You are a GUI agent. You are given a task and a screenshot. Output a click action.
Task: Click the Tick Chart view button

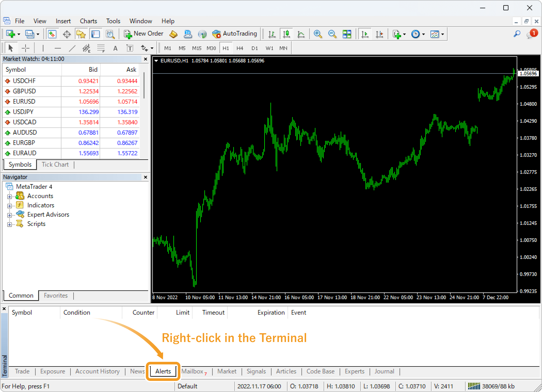(54, 165)
